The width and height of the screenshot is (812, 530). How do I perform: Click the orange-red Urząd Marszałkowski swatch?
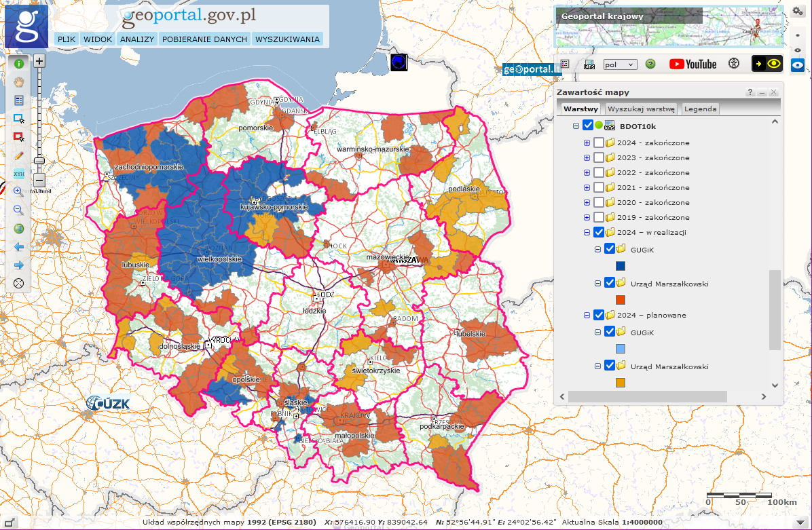[x=621, y=300]
